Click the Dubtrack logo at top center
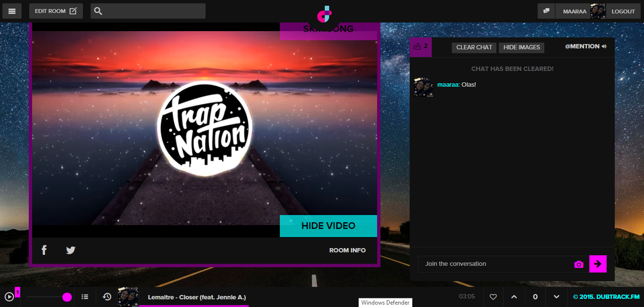Viewport: 644px width, 307px height. tap(324, 13)
